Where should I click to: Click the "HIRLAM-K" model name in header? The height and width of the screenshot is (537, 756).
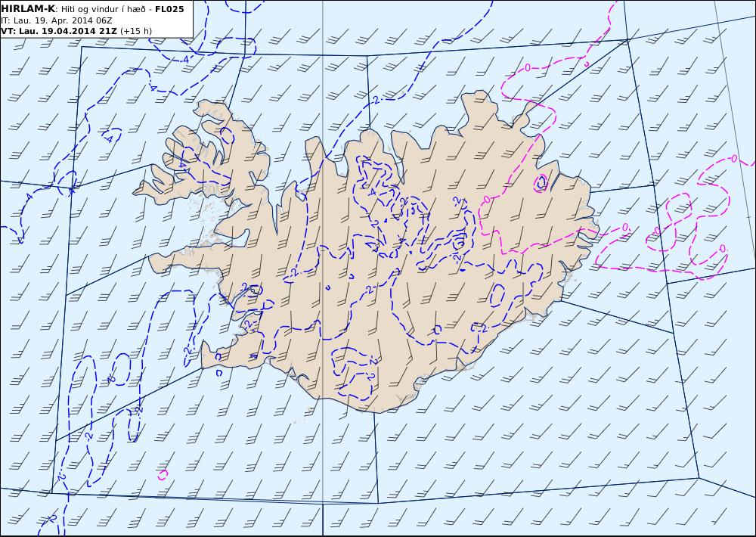pyautogui.click(x=28, y=9)
